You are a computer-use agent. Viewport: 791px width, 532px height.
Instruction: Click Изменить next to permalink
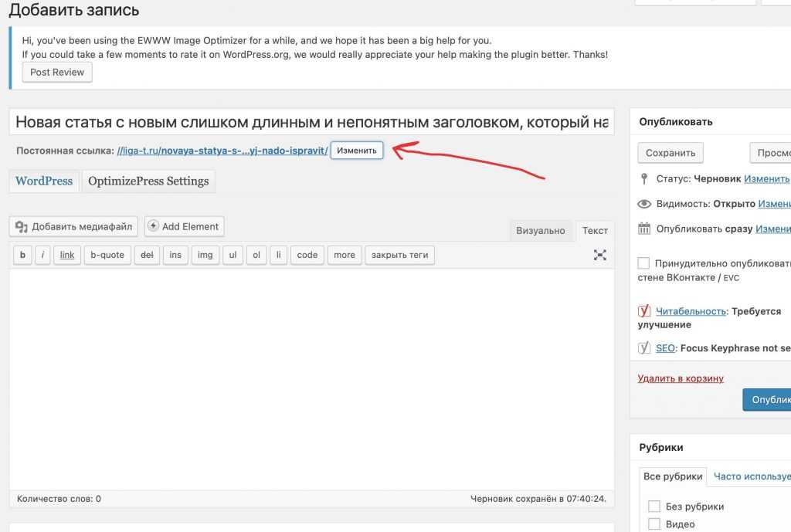357,151
